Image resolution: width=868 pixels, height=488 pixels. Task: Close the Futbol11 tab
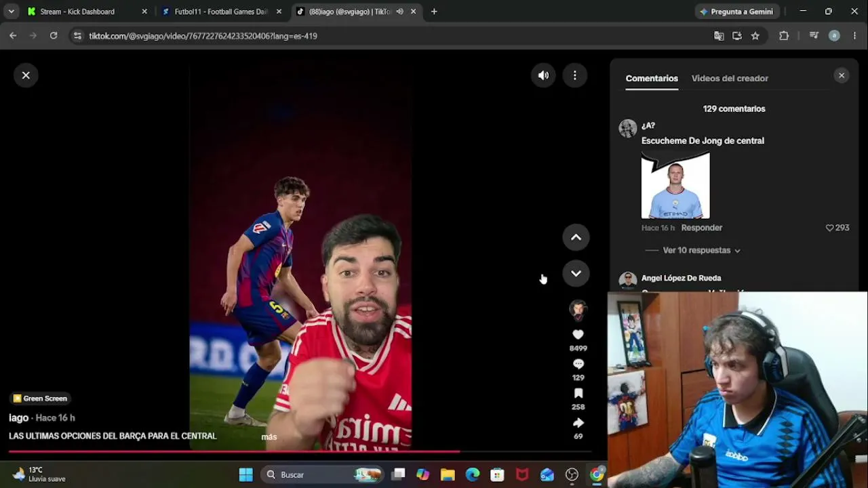click(279, 12)
